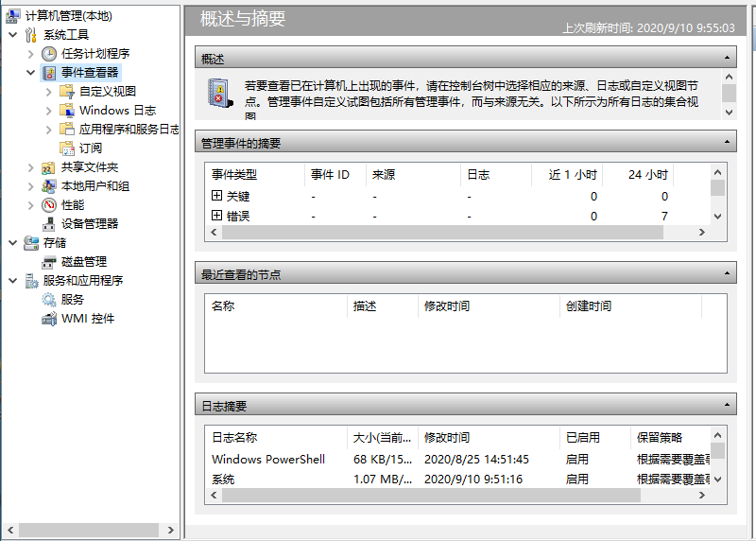Click the 自定义视图 folder icon

tap(67, 92)
